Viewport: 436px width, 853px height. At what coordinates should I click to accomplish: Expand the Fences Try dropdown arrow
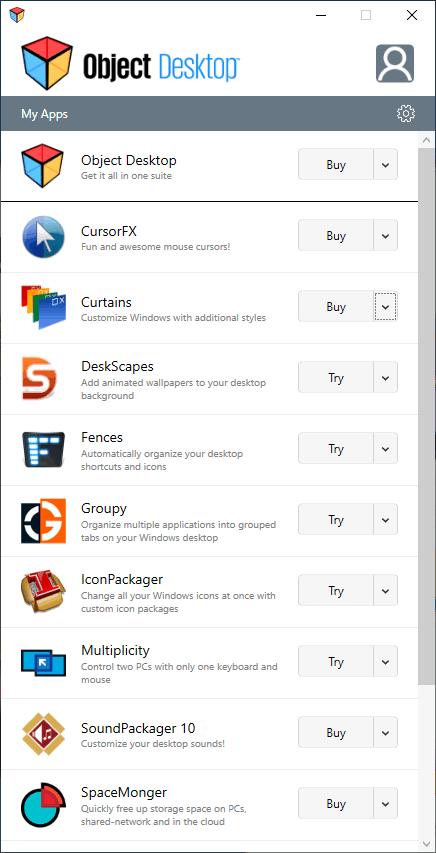tap(385, 449)
